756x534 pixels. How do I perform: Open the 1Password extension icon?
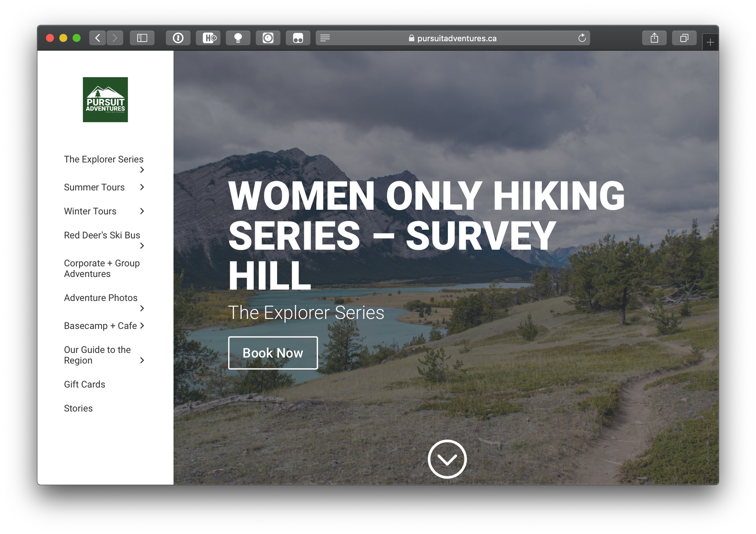(x=178, y=38)
